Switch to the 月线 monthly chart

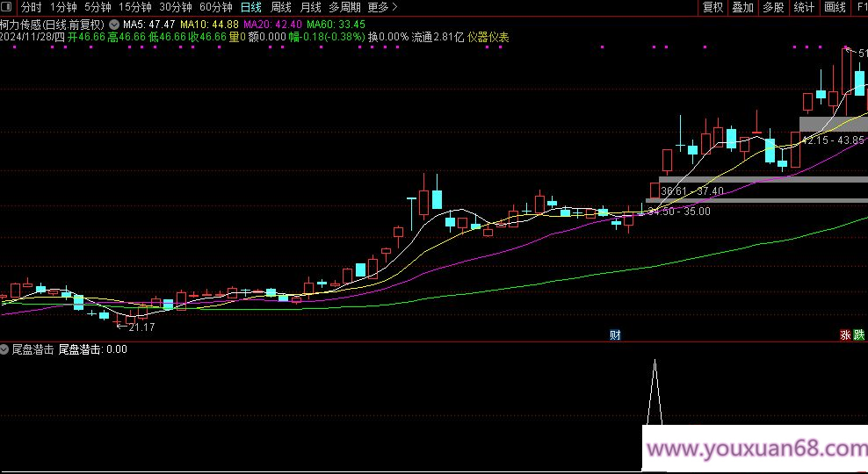(310, 7)
